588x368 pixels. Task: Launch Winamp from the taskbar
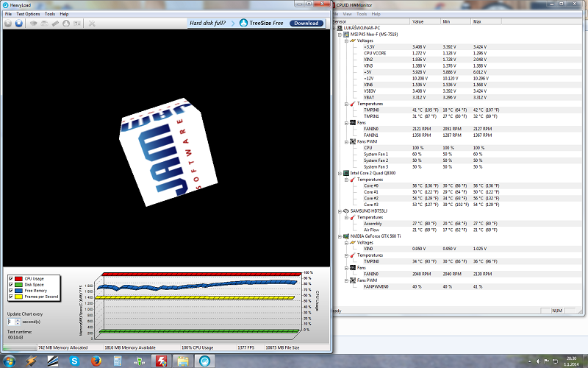click(31, 361)
